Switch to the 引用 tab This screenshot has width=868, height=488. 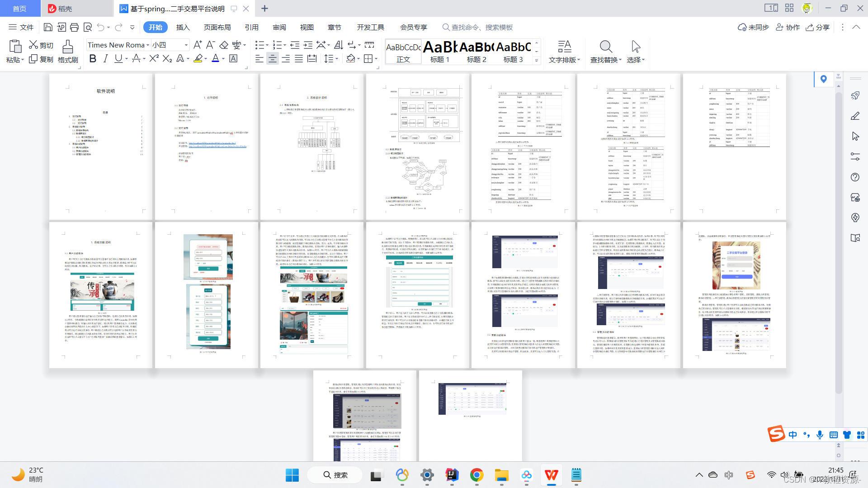[x=252, y=27]
